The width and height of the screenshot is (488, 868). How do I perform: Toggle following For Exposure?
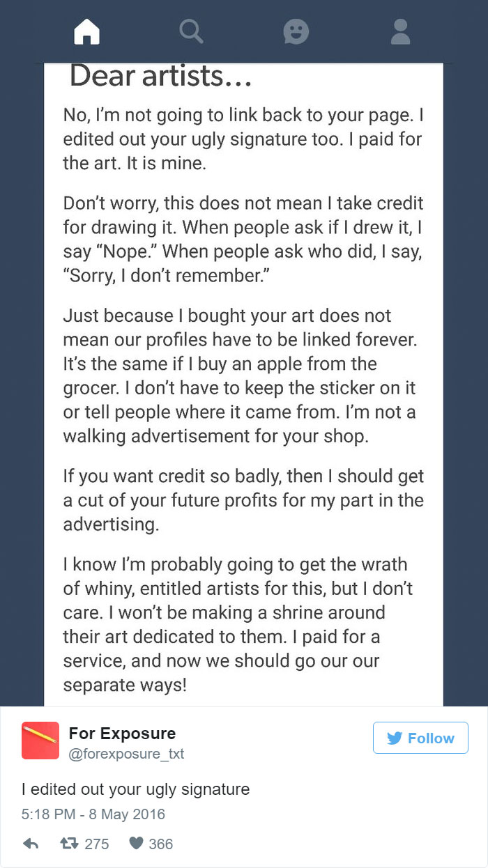420,737
